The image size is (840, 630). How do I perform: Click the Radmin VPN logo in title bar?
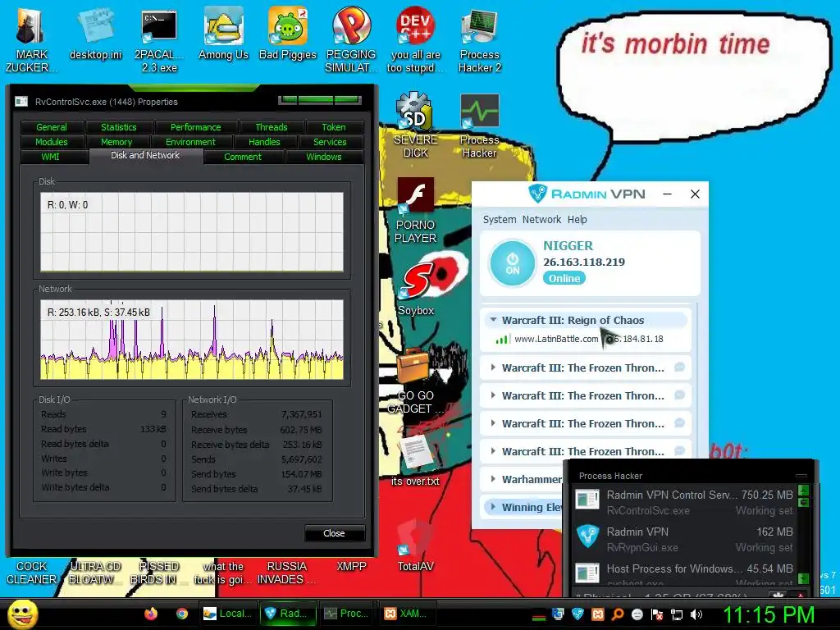537,194
